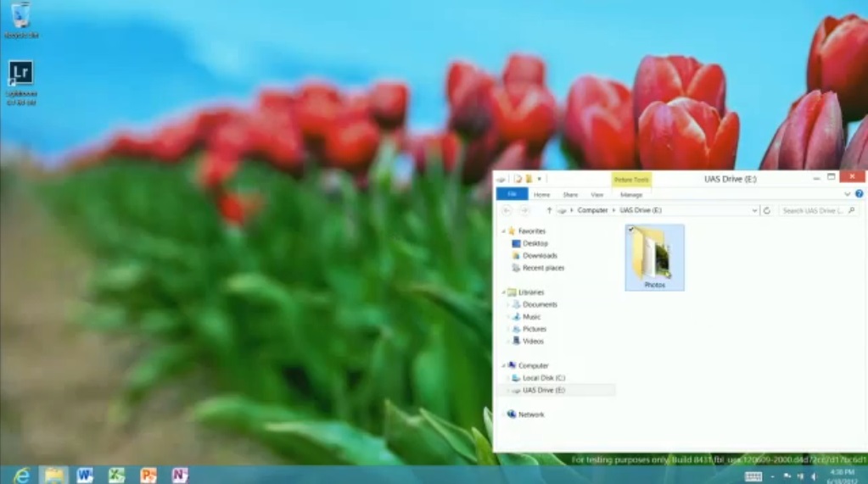
Task: Collapse the Favorites tree section
Action: pos(503,231)
